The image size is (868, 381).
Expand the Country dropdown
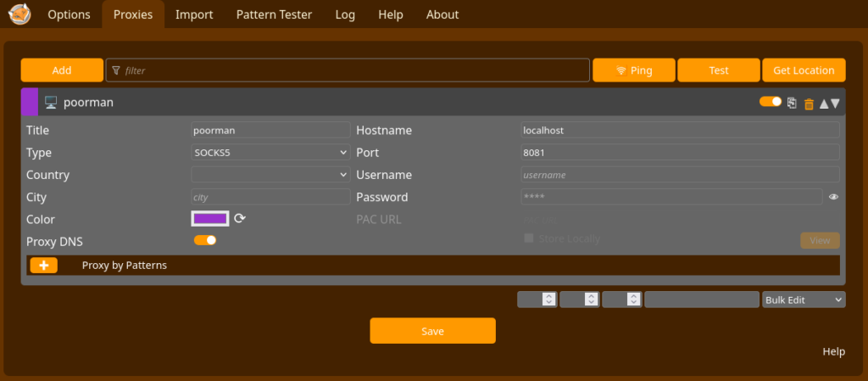(270, 175)
